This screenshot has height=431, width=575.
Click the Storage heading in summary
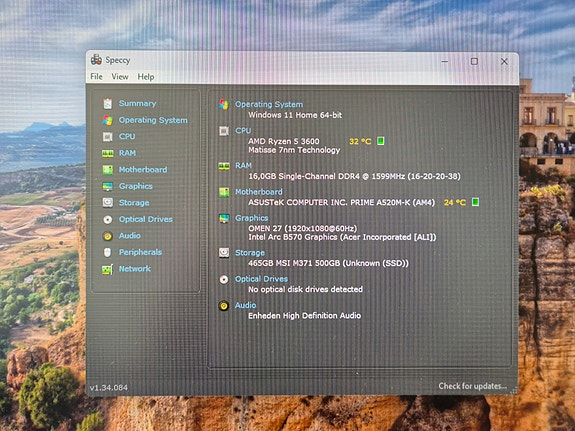pos(250,253)
